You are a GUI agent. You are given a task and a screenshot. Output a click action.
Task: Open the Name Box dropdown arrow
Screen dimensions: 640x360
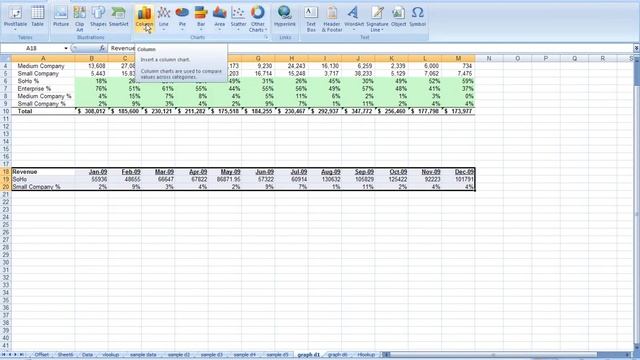[x=66, y=48]
